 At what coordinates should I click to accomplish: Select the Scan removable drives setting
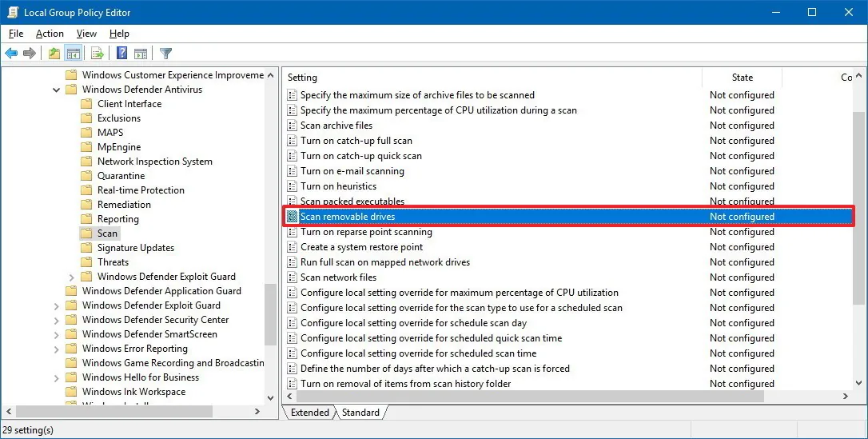coord(568,217)
